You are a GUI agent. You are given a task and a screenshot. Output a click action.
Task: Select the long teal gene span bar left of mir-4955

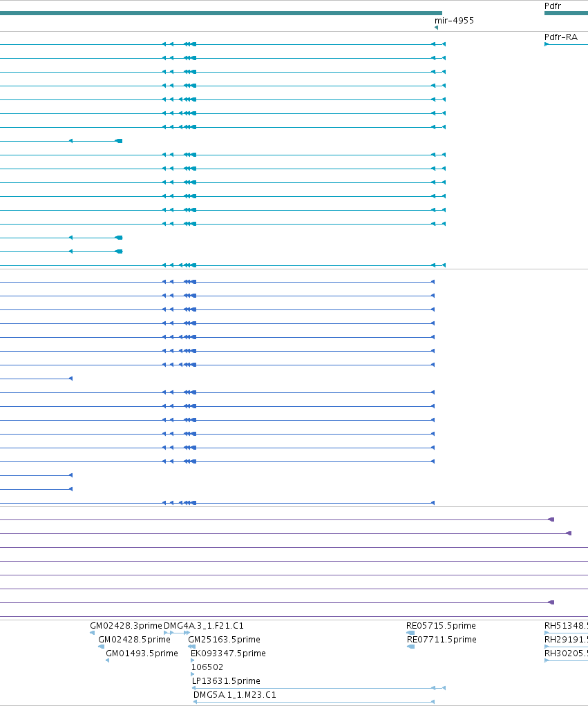click(x=221, y=13)
